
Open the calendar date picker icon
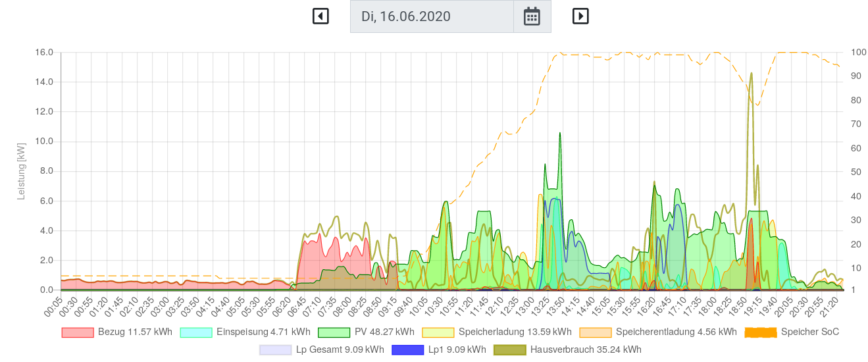532,16
